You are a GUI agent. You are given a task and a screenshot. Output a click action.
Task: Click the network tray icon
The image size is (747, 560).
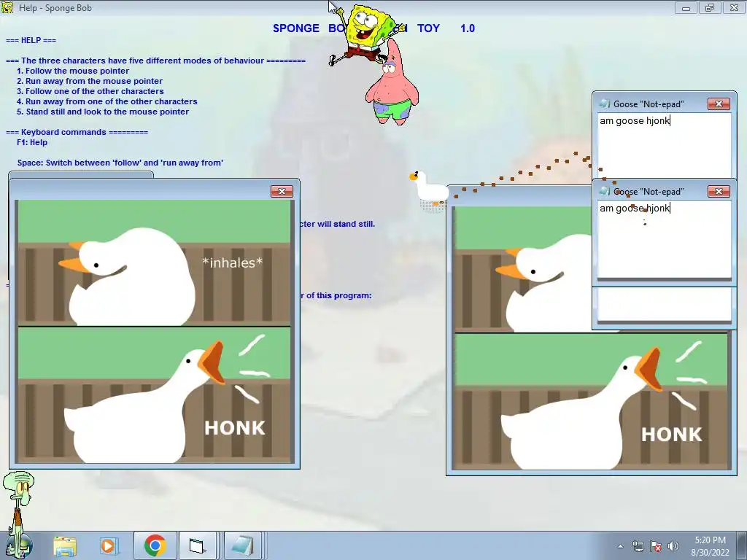tap(638, 546)
